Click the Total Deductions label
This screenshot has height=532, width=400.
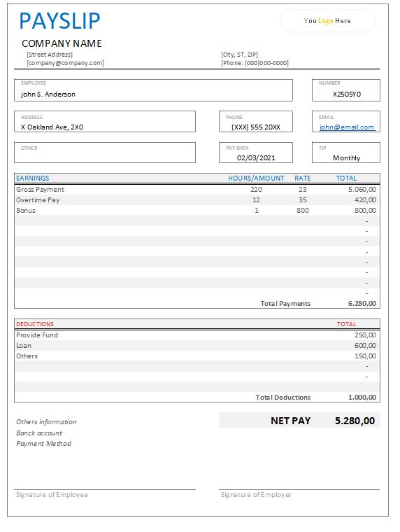pos(283,398)
